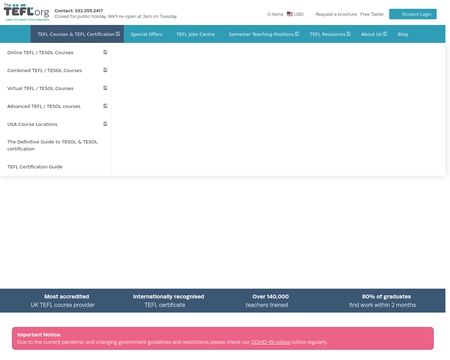The height and width of the screenshot is (360, 450).
Task: Click the Student Login button
Action: click(x=413, y=14)
